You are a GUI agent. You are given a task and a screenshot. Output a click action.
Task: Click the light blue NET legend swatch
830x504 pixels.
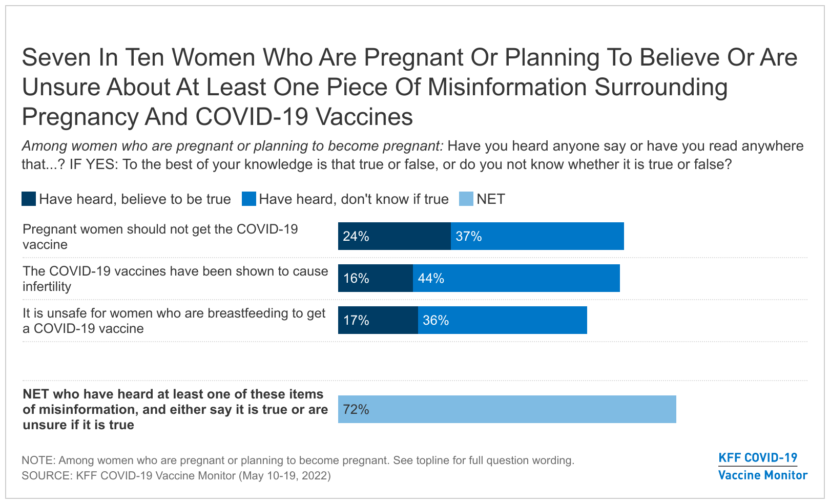(466, 199)
